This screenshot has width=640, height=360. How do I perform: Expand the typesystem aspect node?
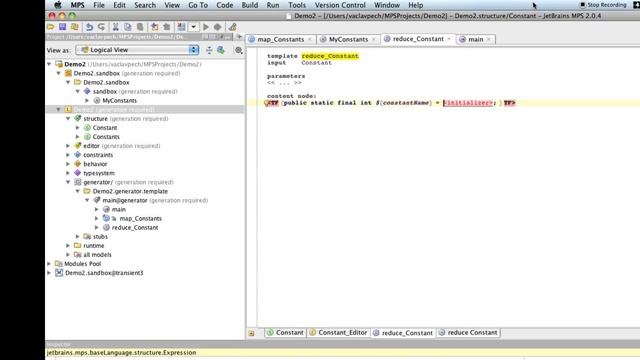point(68,173)
